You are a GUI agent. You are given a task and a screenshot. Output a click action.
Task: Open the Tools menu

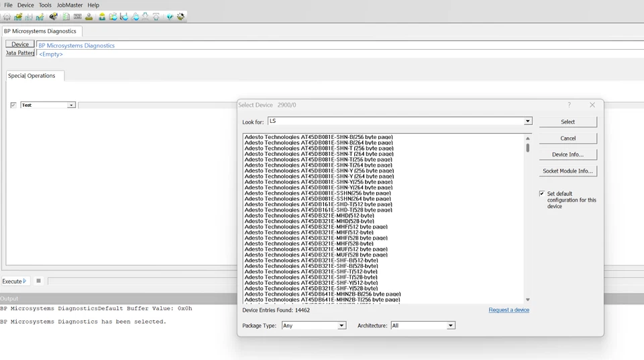[45, 5]
